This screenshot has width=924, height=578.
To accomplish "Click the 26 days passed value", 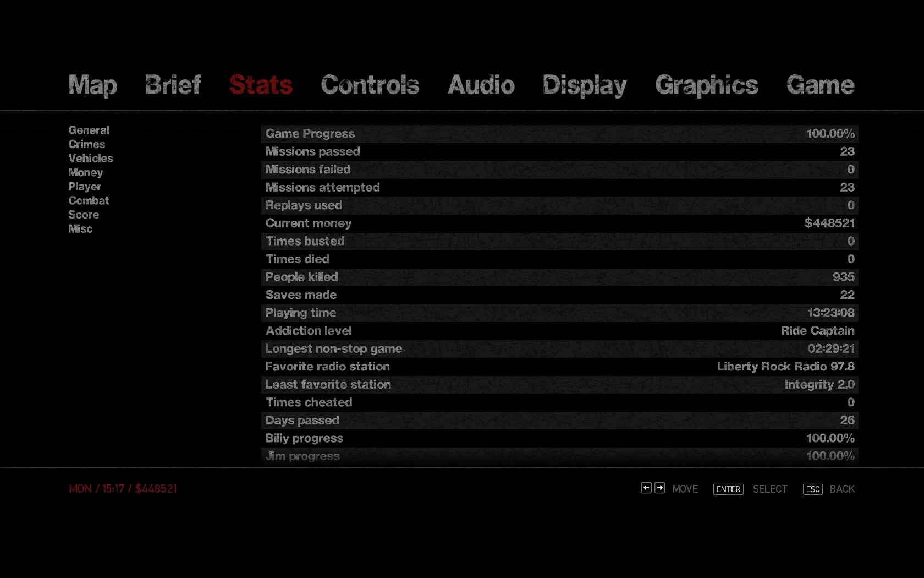I will [848, 420].
